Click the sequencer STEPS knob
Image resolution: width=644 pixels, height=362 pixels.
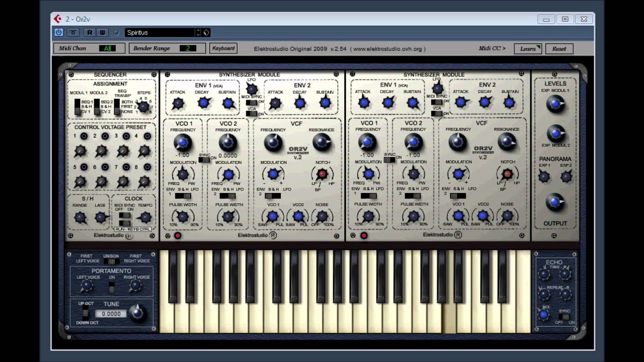pos(143,106)
